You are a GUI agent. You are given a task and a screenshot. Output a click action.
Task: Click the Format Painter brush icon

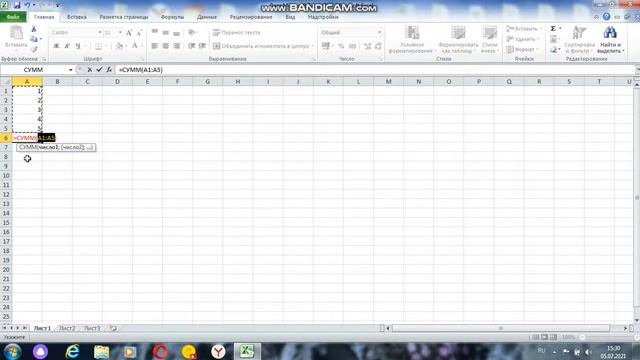click(x=34, y=49)
